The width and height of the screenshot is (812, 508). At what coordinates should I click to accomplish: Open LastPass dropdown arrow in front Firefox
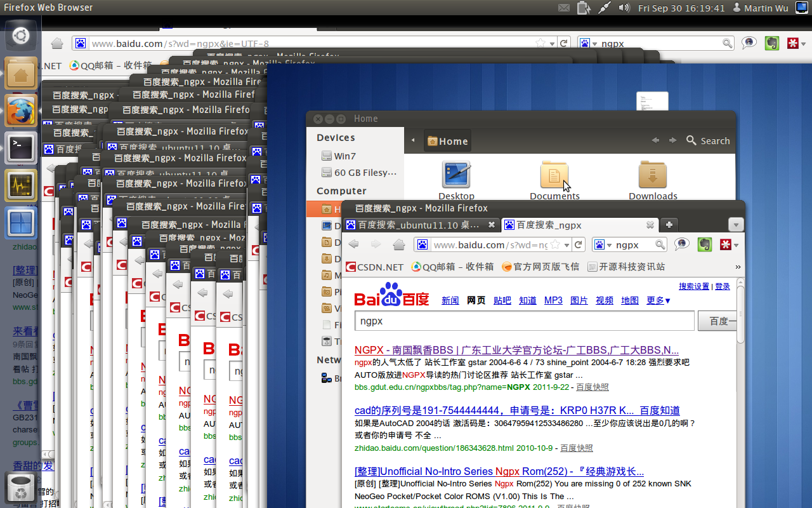pos(736,245)
